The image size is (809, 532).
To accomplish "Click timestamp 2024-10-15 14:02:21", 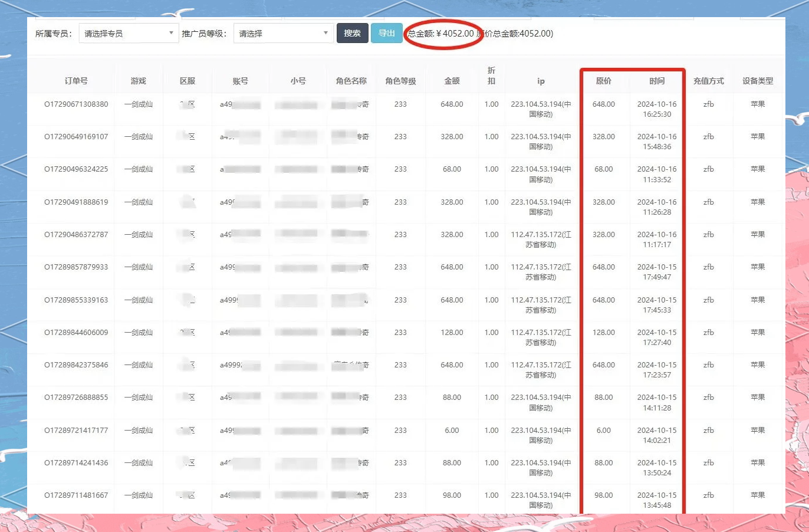I will (x=657, y=435).
